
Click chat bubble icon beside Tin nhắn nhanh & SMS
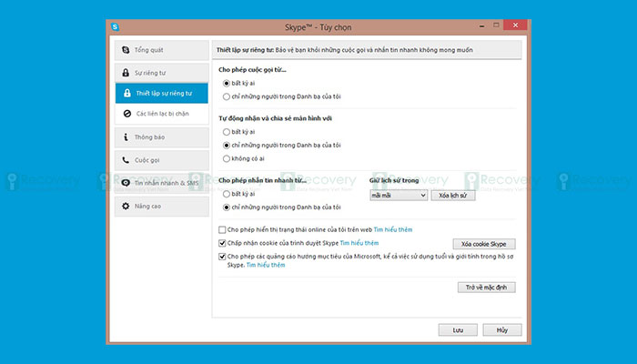click(126, 183)
